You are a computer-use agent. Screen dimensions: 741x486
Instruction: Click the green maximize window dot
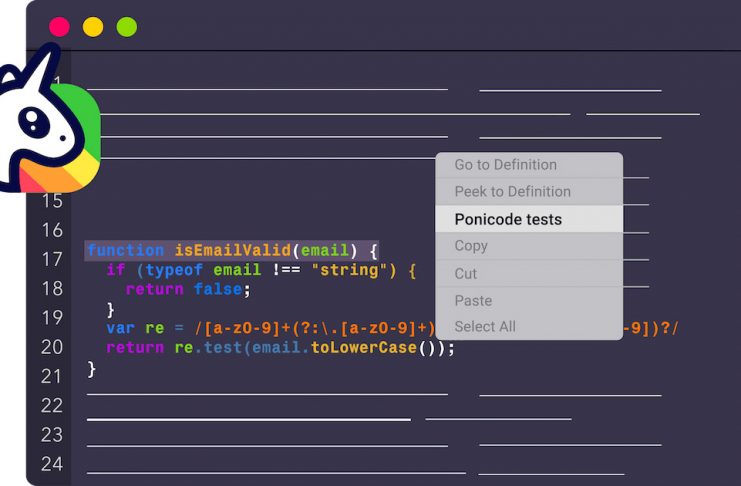coord(127,27)
